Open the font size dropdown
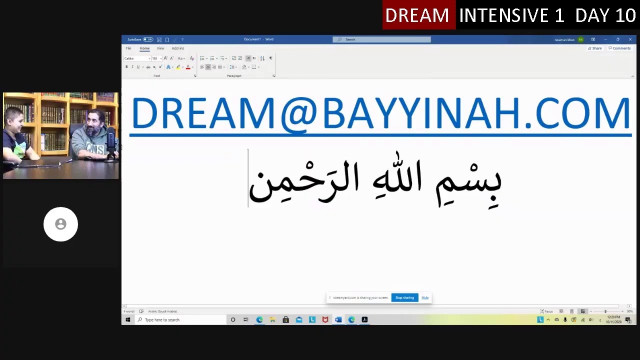640x360 pixels. pyautogui.click(x=157, y=58)
